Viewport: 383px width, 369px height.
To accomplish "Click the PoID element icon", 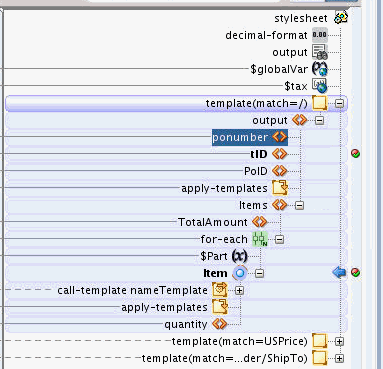I will [x=279, y=171].
